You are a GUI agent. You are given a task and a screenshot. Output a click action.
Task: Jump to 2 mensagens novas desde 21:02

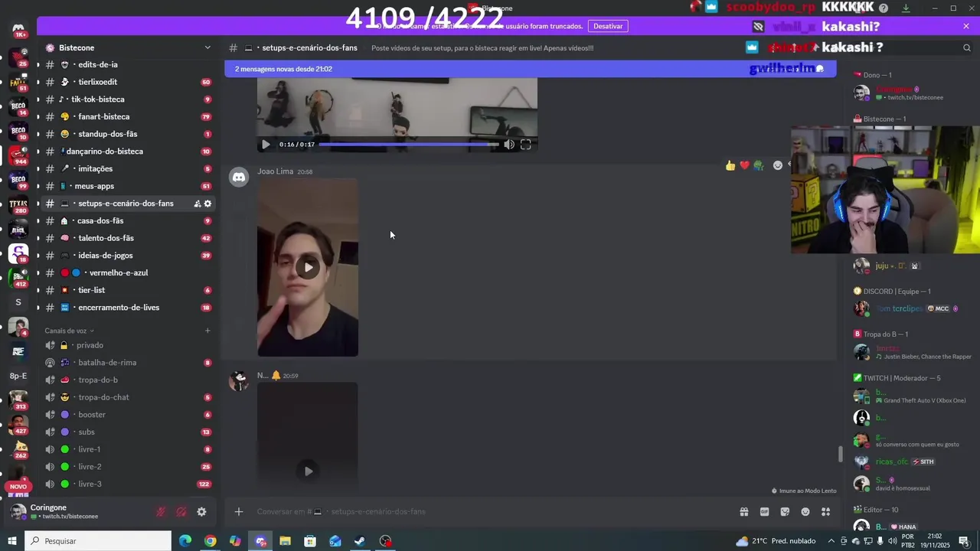pyautogui.click(x=530, y=69)
